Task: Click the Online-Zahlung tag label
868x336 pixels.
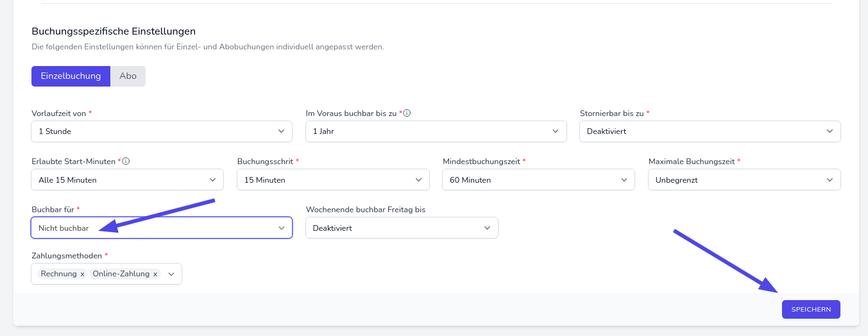Action: coord(121,274)
